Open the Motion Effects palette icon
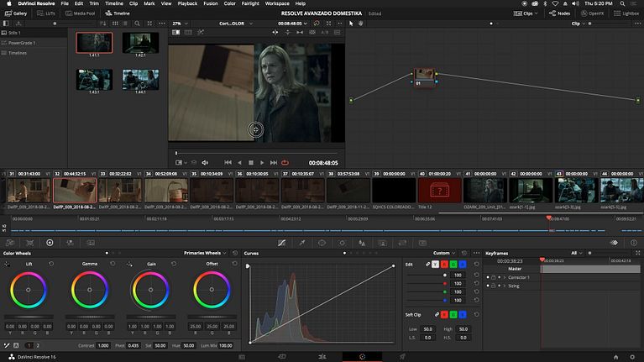644x362 pixels. [91, 243]
